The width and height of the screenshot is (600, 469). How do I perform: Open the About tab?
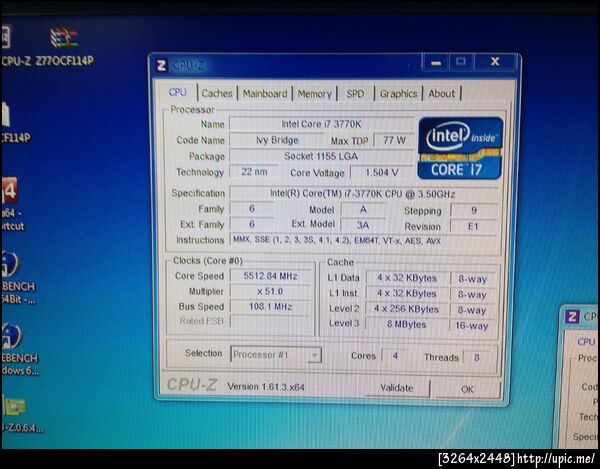coord(442,94)
